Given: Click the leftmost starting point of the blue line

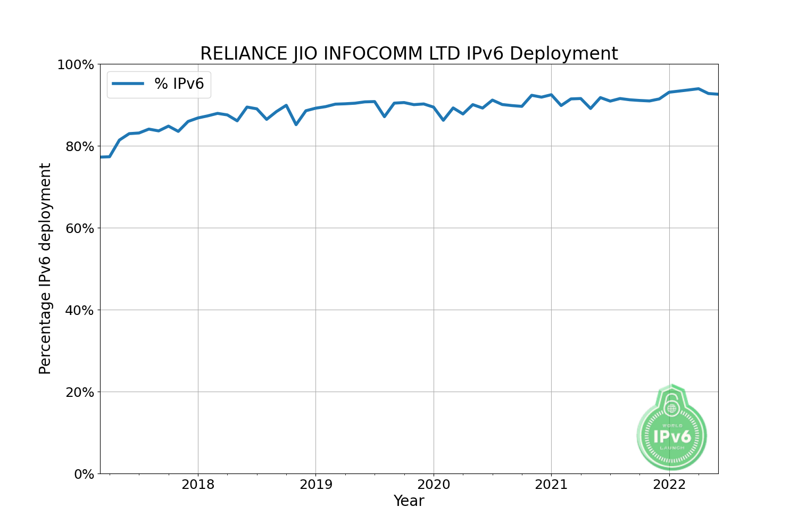Looking at the screenshot, I should [x=101, y=157].
